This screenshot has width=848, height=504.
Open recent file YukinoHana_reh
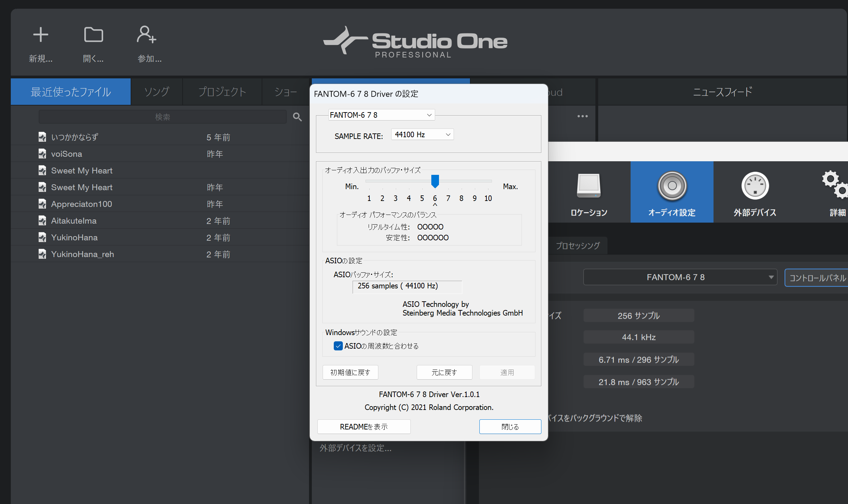coord(160,254)
